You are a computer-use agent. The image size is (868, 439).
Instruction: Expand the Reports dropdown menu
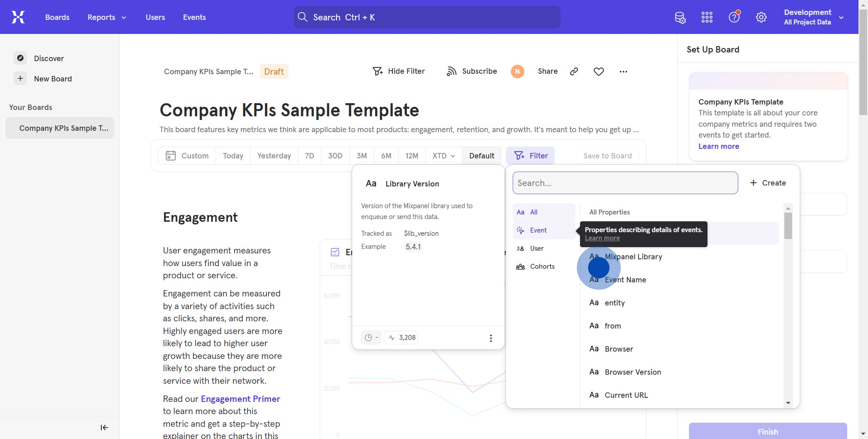click(107, 17)
